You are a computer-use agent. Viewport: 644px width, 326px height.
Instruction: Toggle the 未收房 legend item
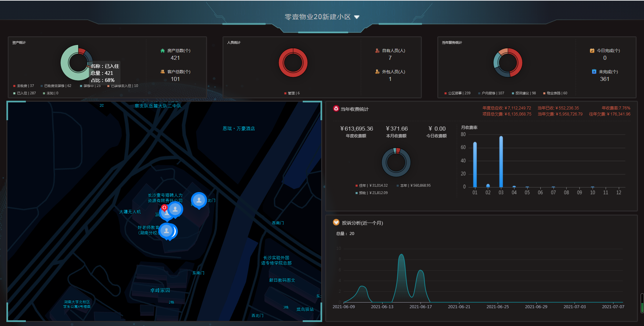(23, 86)
